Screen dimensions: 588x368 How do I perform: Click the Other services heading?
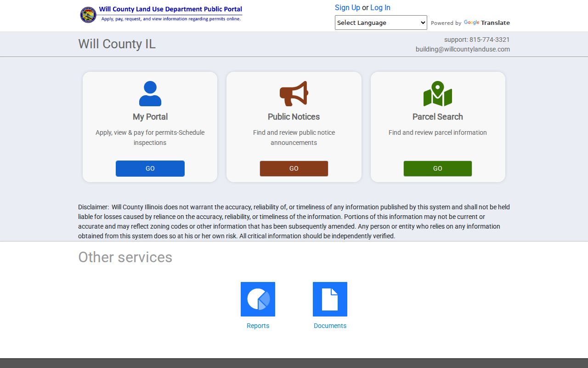[x=125, y=257]
